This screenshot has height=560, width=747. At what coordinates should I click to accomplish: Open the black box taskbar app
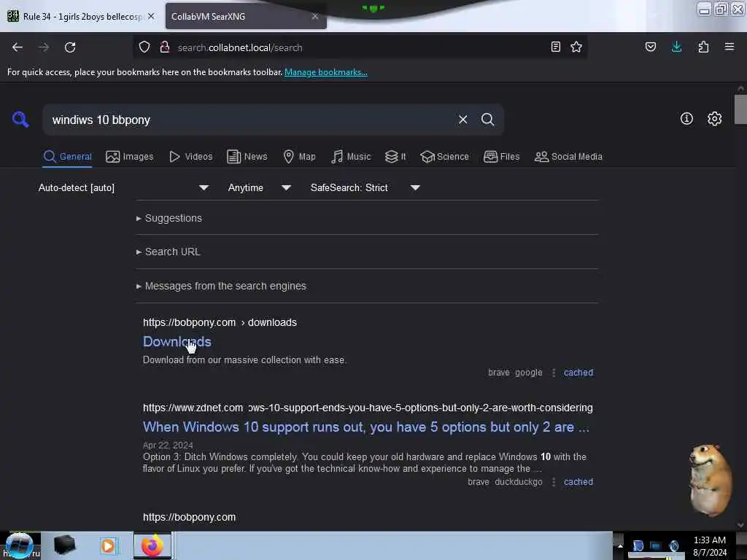click(x=64, y=545)
